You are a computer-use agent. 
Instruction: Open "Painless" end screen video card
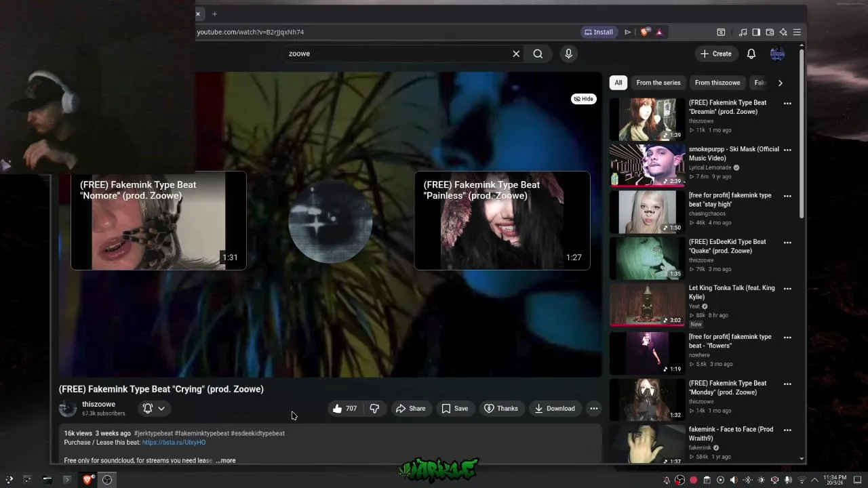[x=502, y=220]
